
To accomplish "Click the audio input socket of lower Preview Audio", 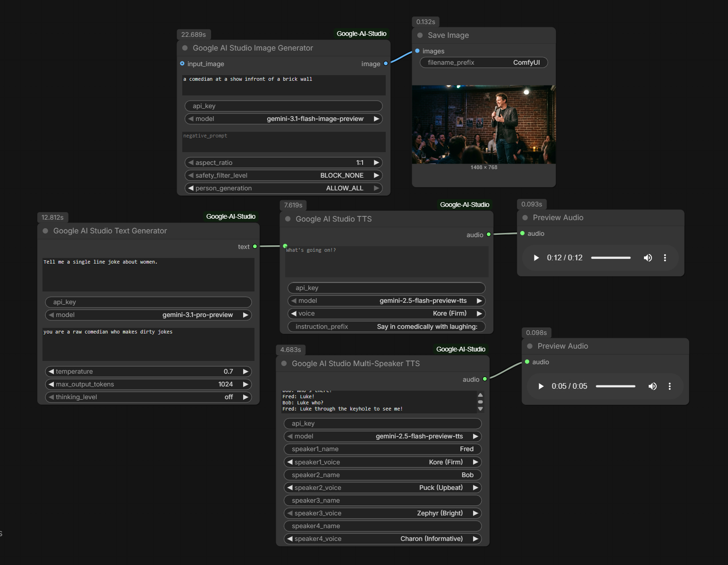I will pos(527,362).
